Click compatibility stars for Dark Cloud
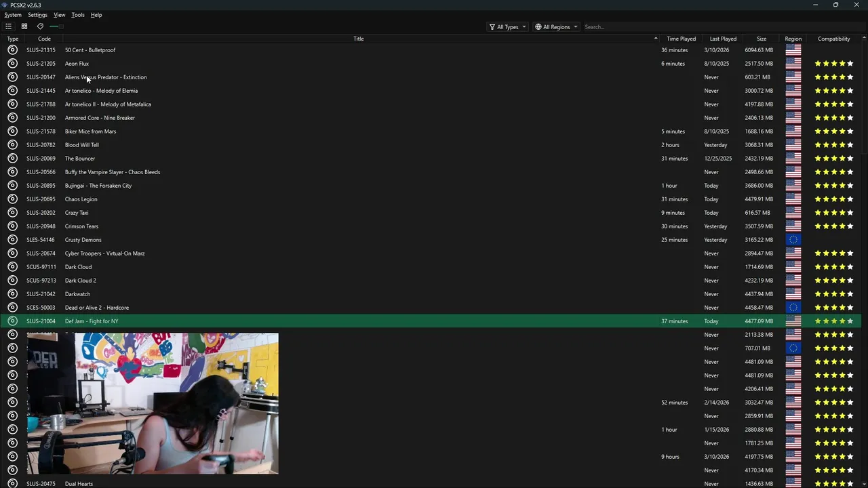Screen dimensions: 868x488 tap(834, 267)
